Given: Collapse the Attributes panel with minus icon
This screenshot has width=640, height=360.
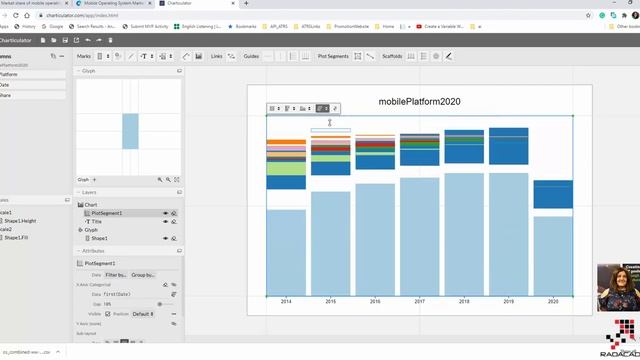Looking at the screenshot, I should coord(79,251).
